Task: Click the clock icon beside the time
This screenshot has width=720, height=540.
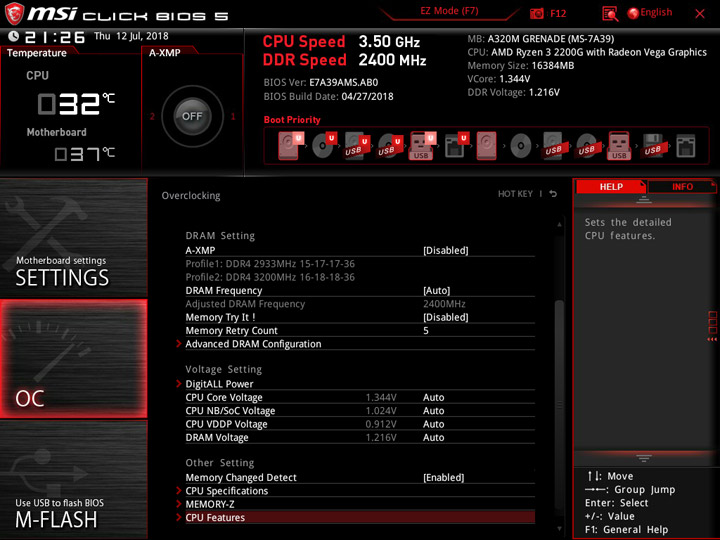Action: pyautogui.click(x=13, y=36)
